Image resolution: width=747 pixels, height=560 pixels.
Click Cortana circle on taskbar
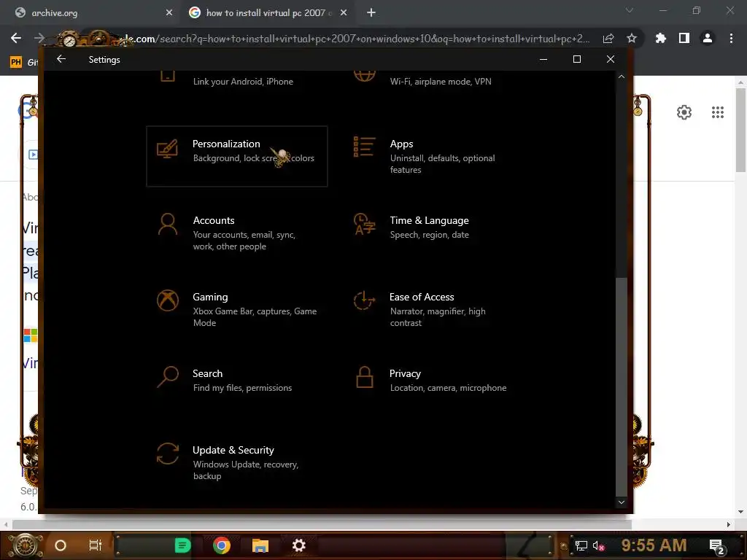tap(61, 545)
